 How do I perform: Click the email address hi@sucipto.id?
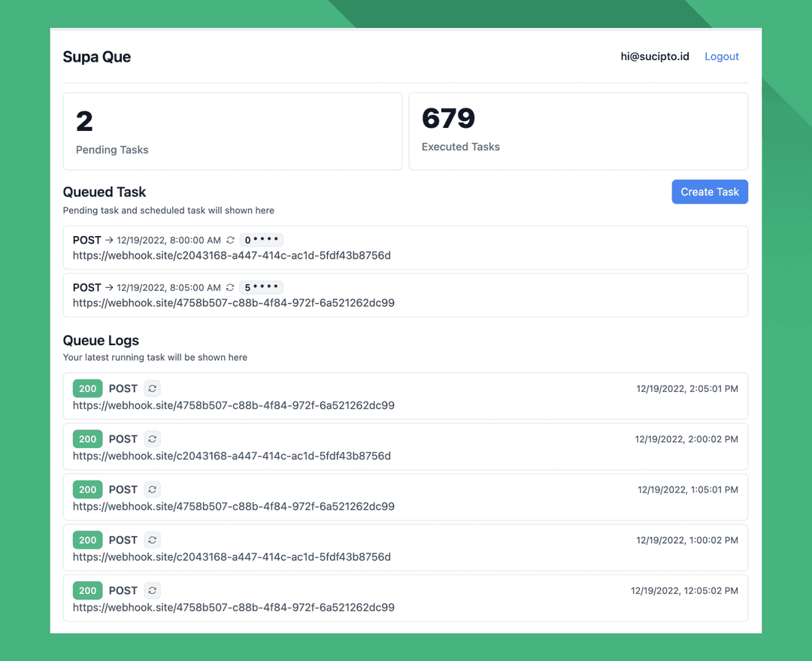(x=654, y=56)
